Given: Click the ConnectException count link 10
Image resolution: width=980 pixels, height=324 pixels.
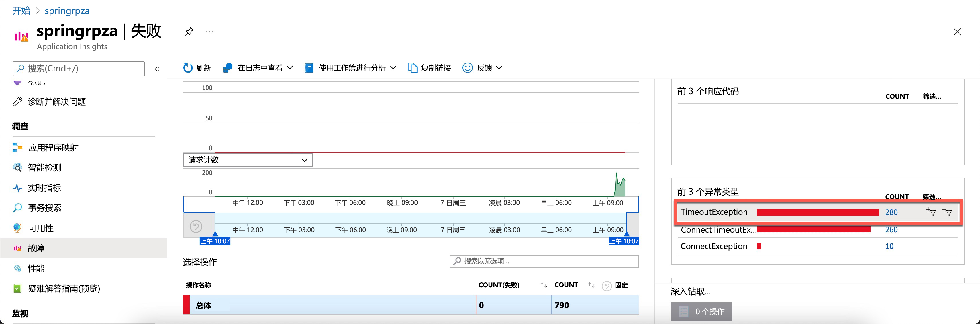Looking at the screenshot, I should pos(889,246).
